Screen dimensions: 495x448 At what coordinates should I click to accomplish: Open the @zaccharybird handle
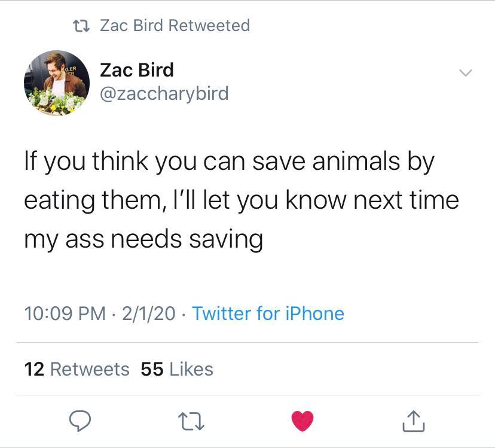point(164,94)
